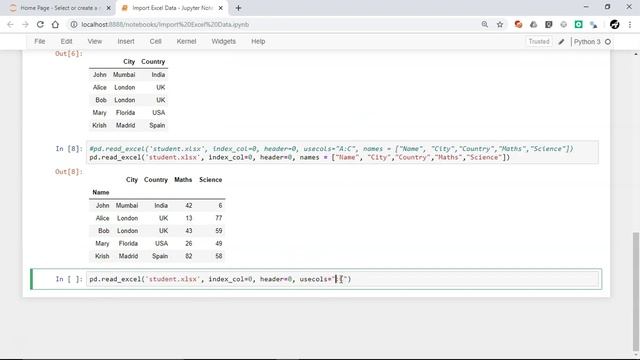This screenshot has height=360, width=640.
Task: Click the empty In [ ] input prompt
Action: pos(69,279)
